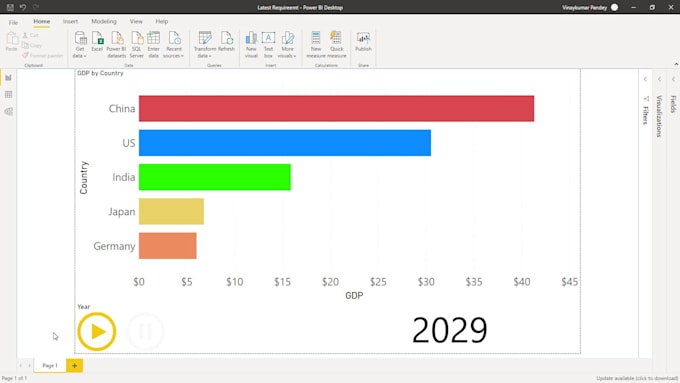Open the Help ribbon tab

tap(162, 21)
